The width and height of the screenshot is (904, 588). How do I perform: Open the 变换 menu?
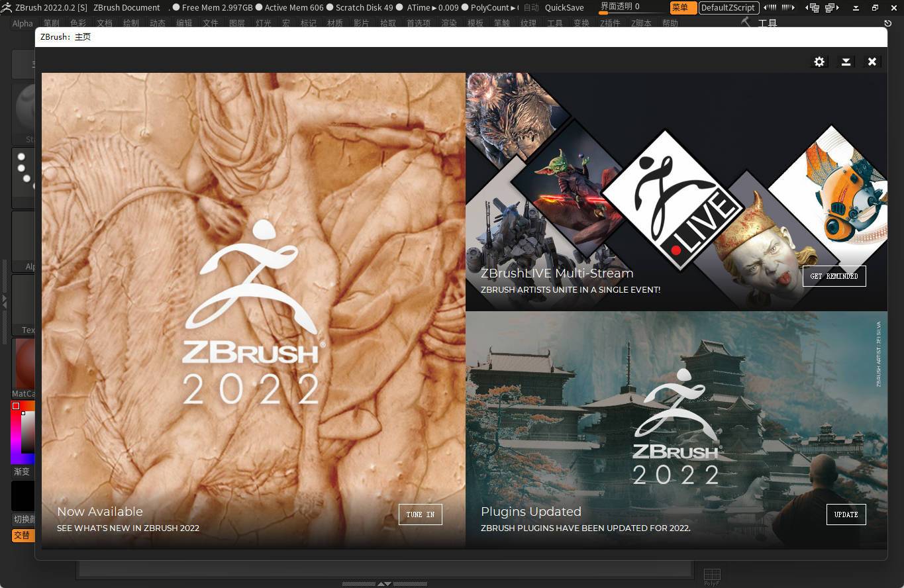pos(581,23)
